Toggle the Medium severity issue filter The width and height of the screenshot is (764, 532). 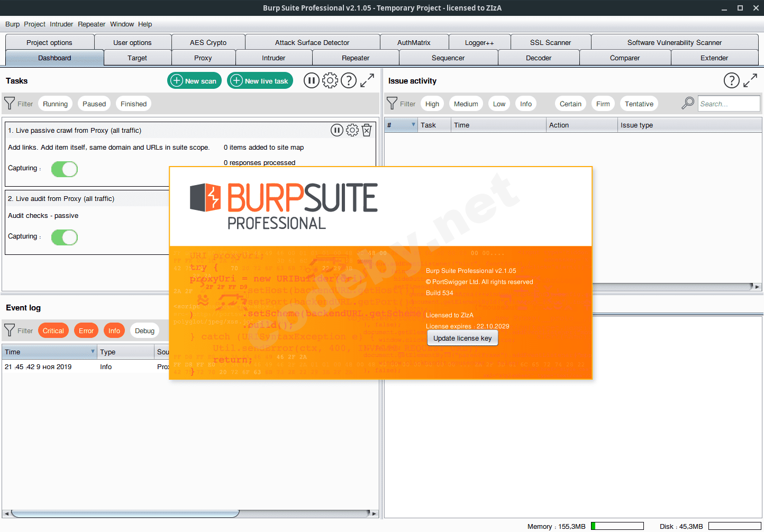(466, 104)
